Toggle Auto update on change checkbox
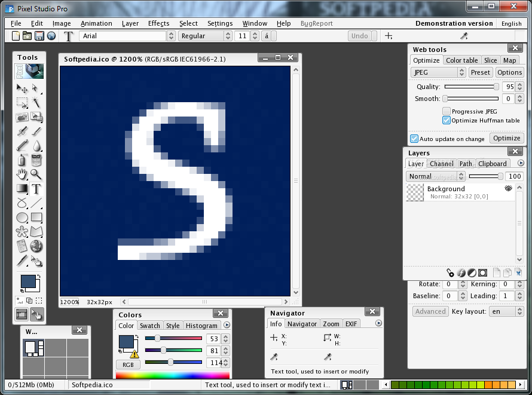The height and width of the screenshot is (395, 532). (414, 139)
